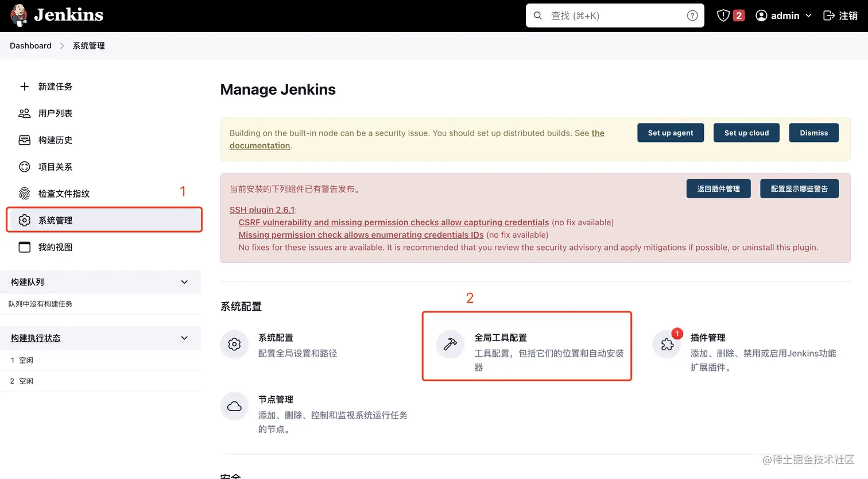Open the security shield warnings icon

pyautogui.click(x=723, y=16)
